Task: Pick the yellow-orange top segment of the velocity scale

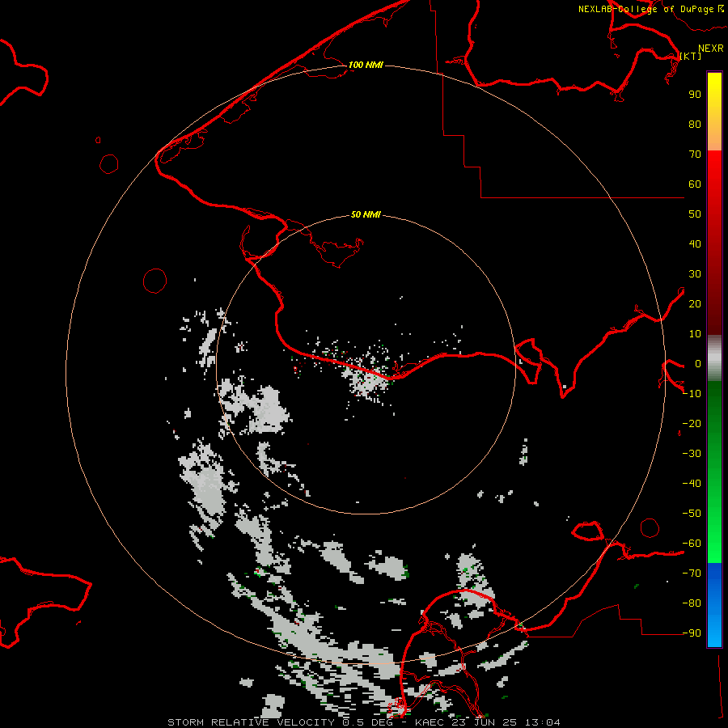Action: [714, 112]
